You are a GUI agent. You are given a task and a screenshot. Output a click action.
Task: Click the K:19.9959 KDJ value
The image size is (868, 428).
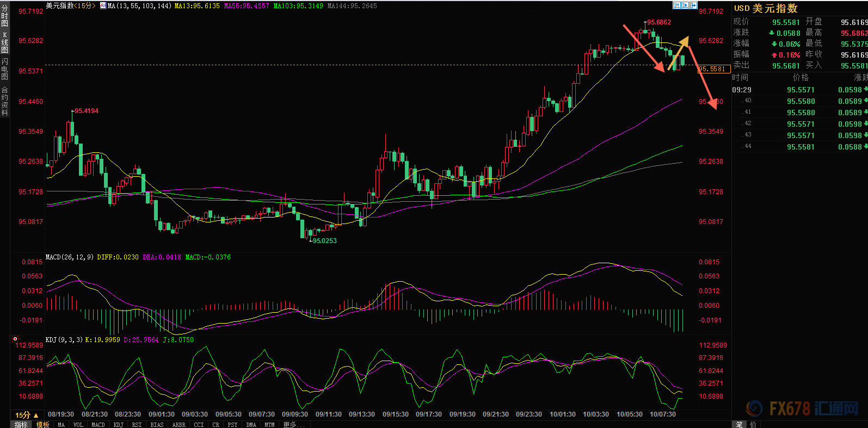102,340
